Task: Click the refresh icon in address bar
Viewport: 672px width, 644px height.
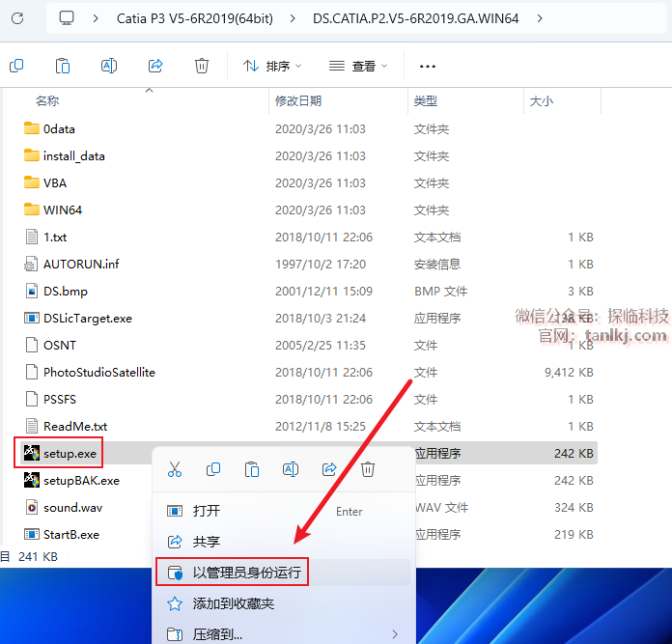Action: (x=17, y=18)
